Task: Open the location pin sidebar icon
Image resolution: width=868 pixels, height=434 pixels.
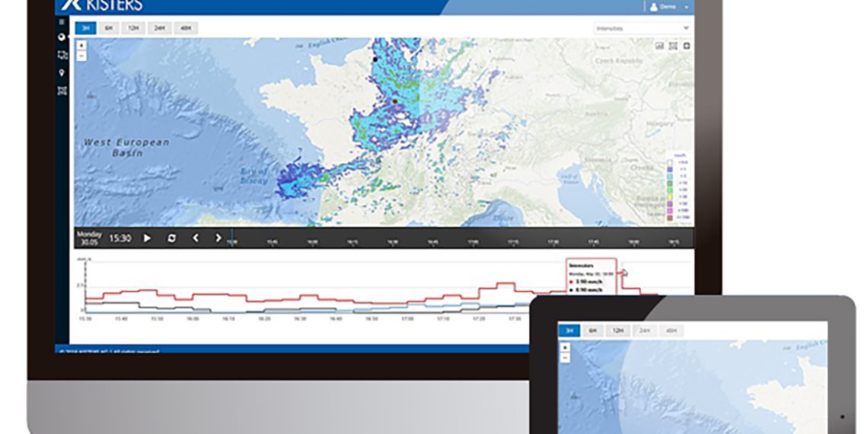Action: 62,73
